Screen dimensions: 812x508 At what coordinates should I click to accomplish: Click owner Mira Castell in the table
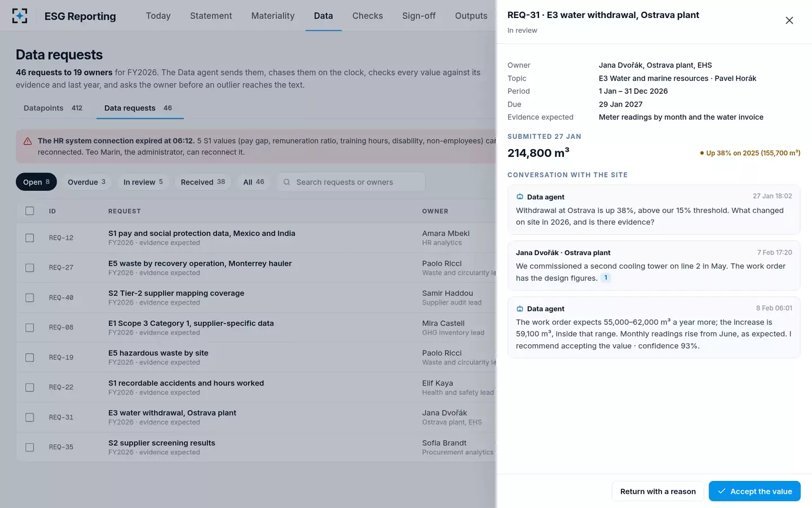click(443, 323)
